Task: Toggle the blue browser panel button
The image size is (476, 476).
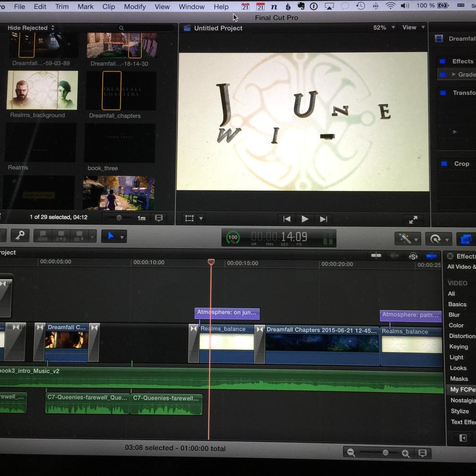Action: pos(466,239)
